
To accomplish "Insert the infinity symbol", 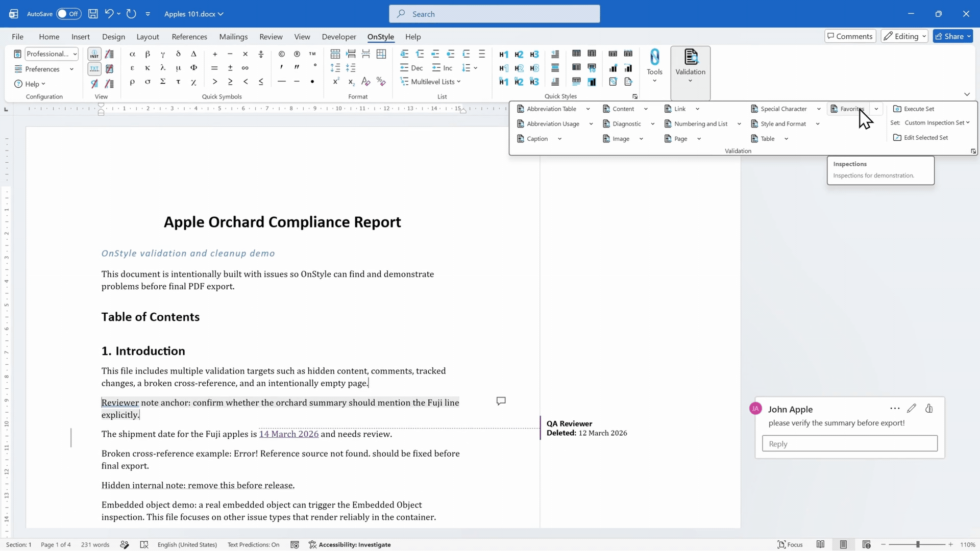I will [246, 68].
